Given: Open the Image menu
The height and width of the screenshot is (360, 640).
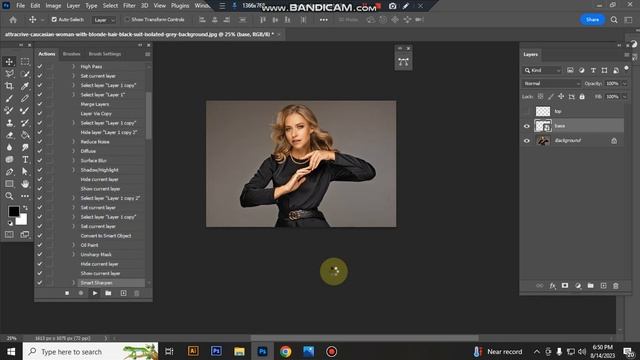Looking at the screenshot, I should 53,6.
